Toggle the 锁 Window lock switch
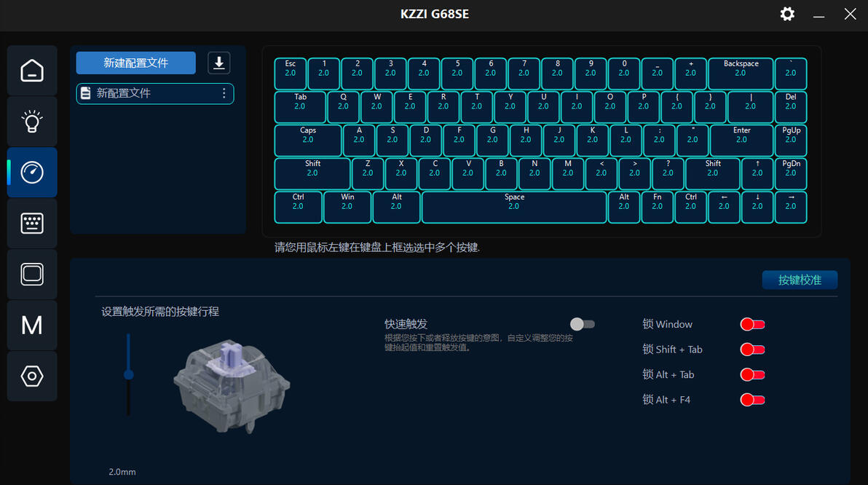The width and height of the screenshot is (868, 485). (752, 325)
